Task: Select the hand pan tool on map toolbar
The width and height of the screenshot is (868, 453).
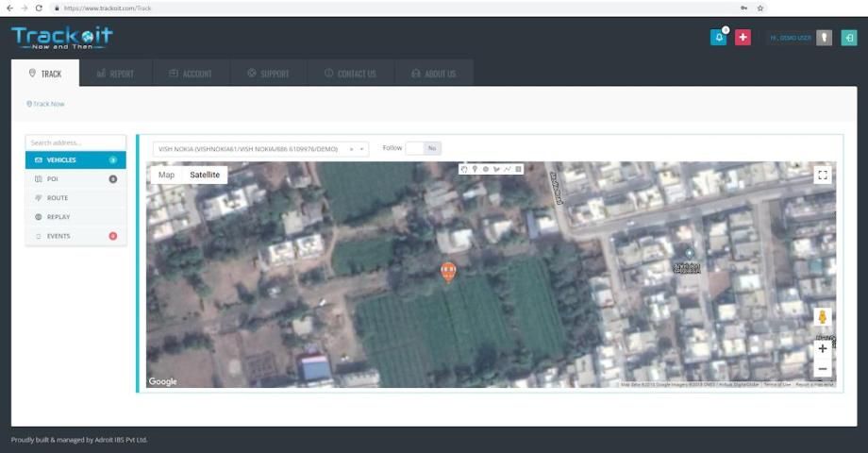Action: coord(464,169)
